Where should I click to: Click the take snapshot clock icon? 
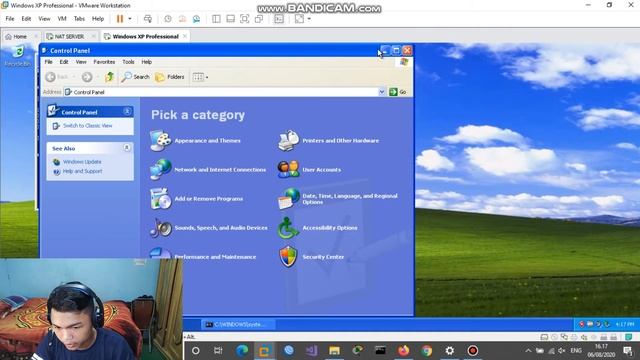[x=168, y=19]
